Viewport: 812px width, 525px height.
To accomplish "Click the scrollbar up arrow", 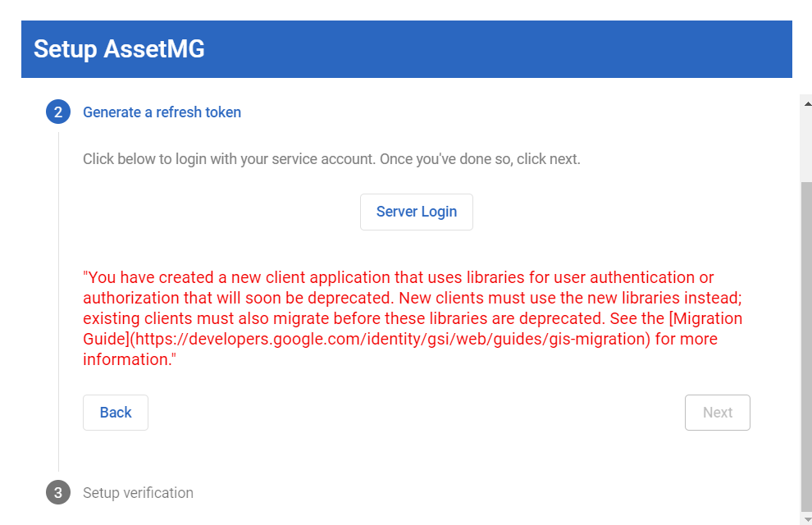I will 806,102.
